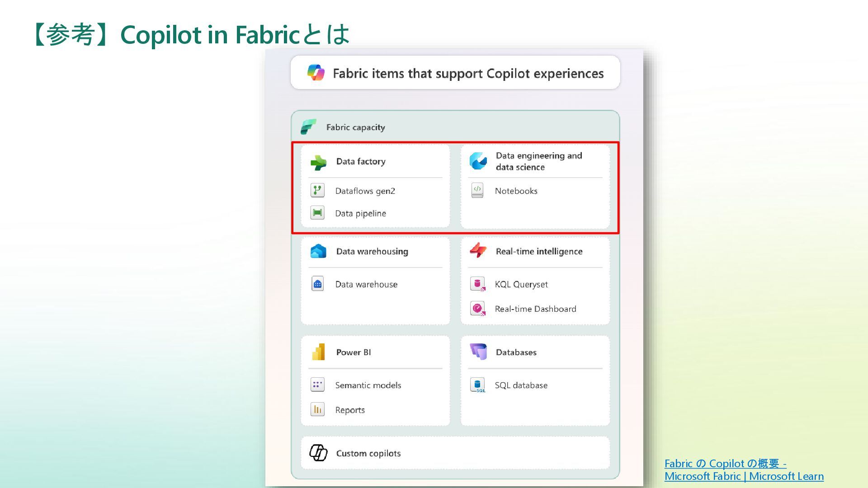Select the 'Real-time Dashboard' label

(535, 309)
